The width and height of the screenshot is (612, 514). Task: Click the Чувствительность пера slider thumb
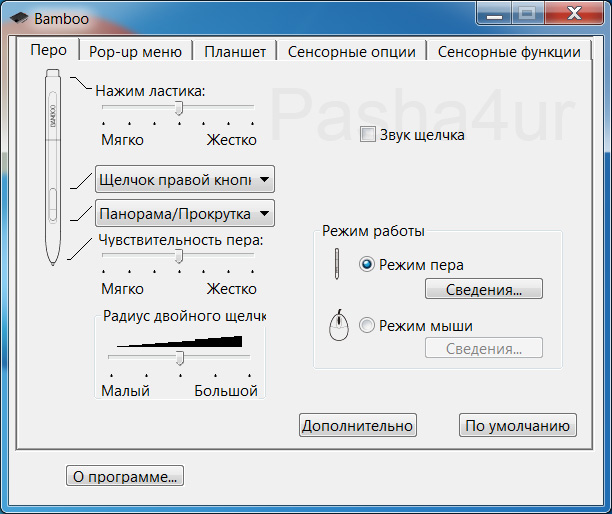(179, 256)
